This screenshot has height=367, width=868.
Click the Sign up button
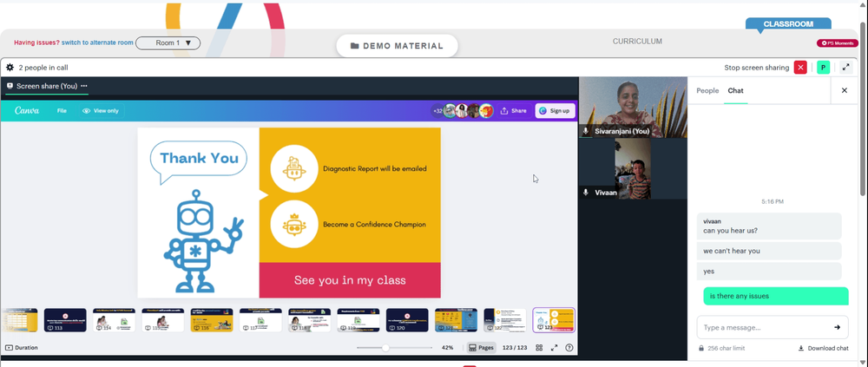[x=555, y=111]
